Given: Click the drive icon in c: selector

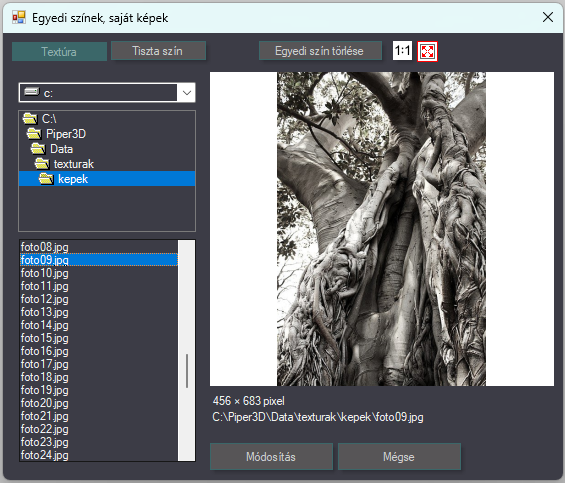Looking at the screenshot, I should pos(31,92).
